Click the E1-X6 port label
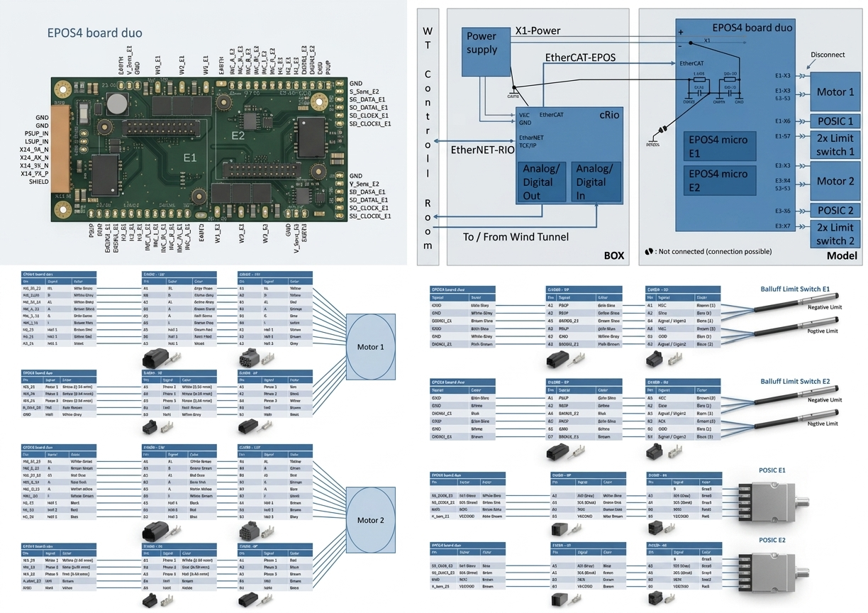 [x=783, y=121]
